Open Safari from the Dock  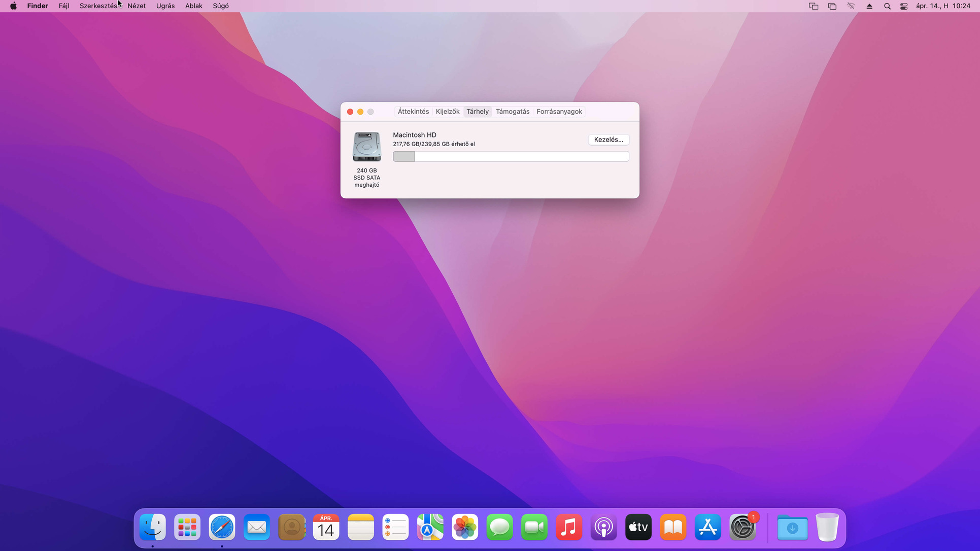point(222,528)
